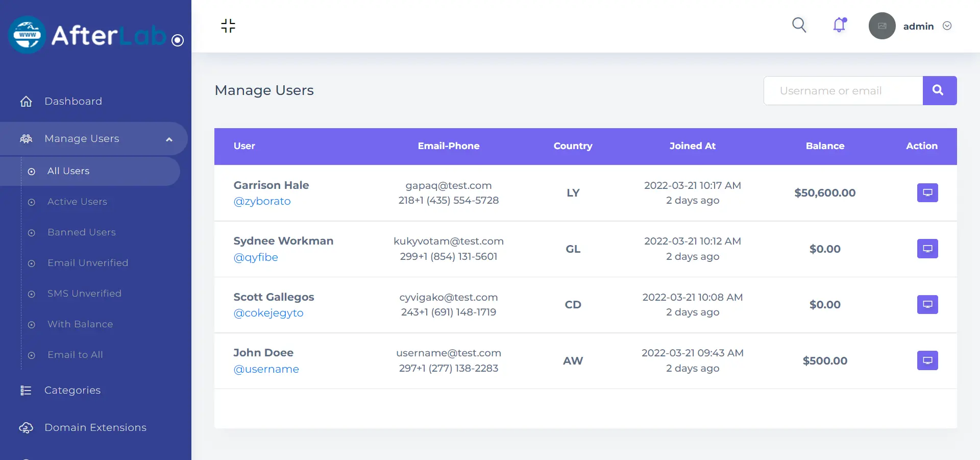Open Active Users list

pyautogui.click(x=77, y=202)
